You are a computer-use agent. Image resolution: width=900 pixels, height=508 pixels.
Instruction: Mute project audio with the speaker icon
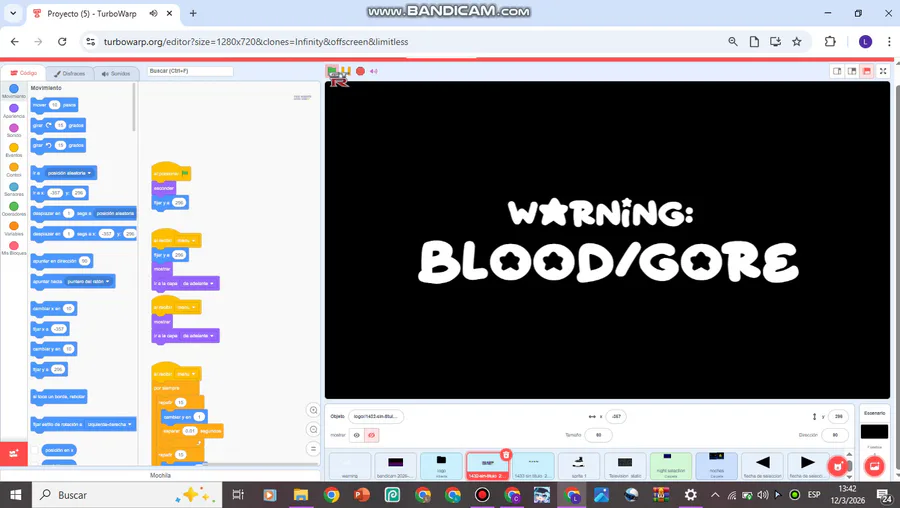tap(374, 71)
